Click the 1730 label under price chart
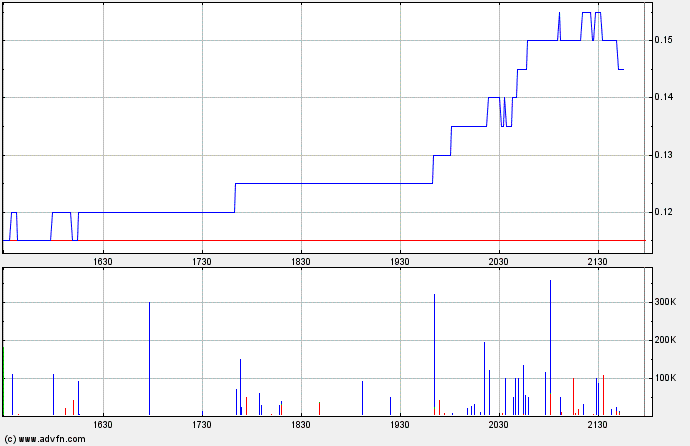The height and width of the screenshot is (446, 690). click(202, 262)
